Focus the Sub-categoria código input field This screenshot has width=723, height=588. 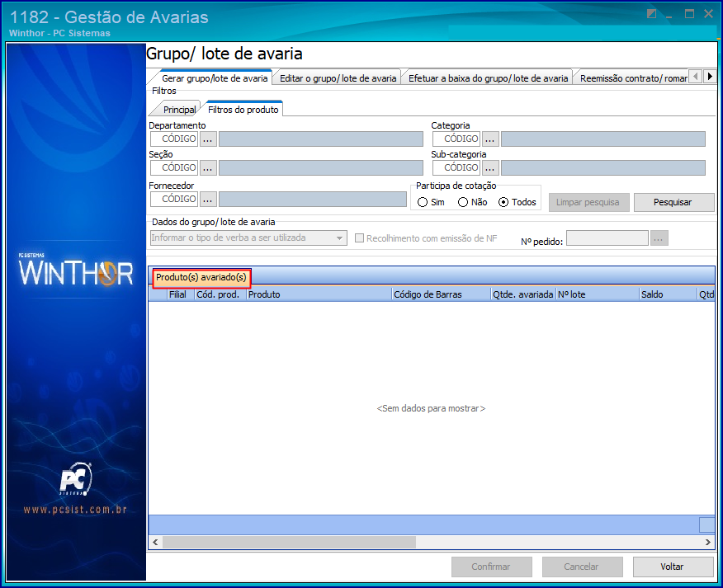(456, 167)
